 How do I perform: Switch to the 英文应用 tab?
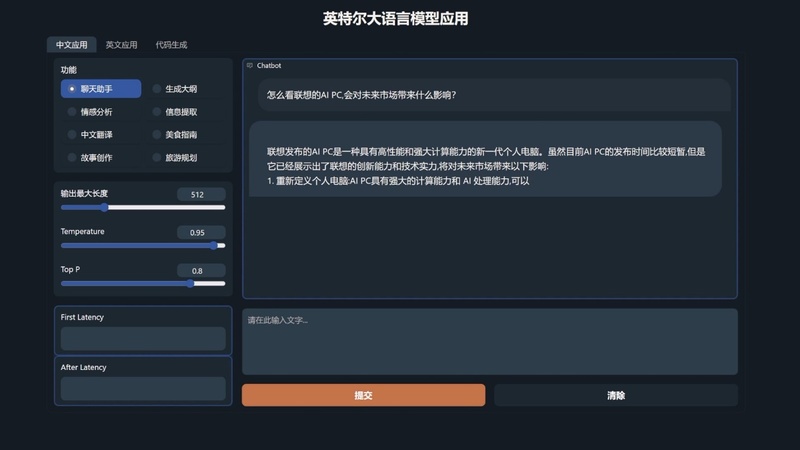(x=121, y=45)
